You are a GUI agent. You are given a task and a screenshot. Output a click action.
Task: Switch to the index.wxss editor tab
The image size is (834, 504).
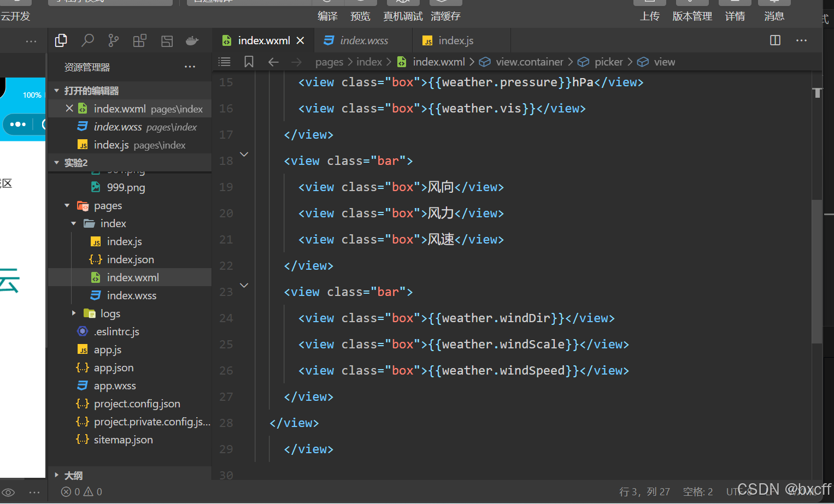[x=363, y=40]
